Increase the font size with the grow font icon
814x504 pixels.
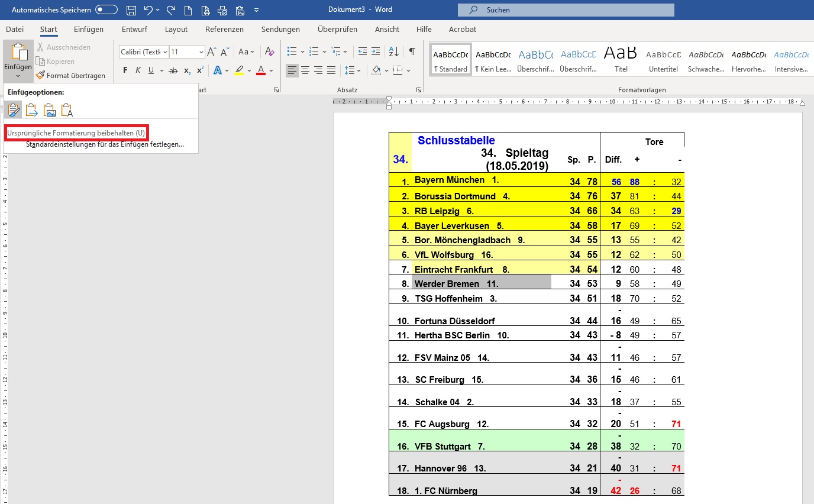pyautogui.click(x=212, y=52)
